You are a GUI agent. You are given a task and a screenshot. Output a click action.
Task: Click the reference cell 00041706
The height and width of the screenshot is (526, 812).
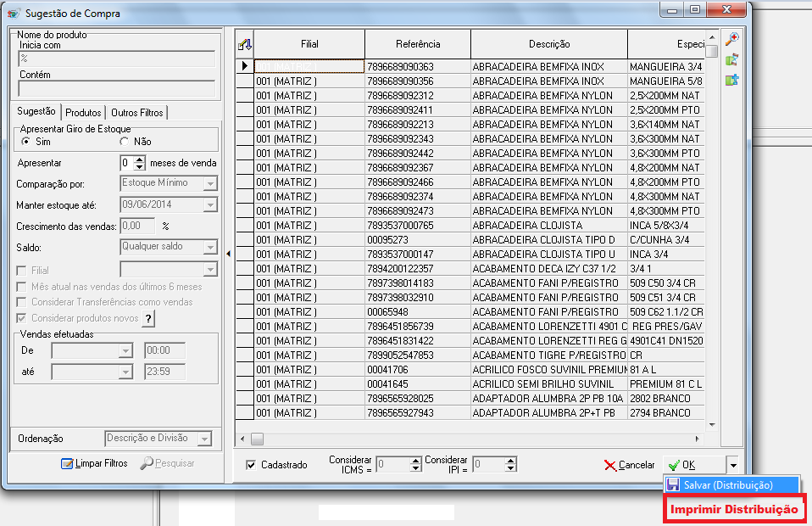pyautogui.click(x=417, y=370)
